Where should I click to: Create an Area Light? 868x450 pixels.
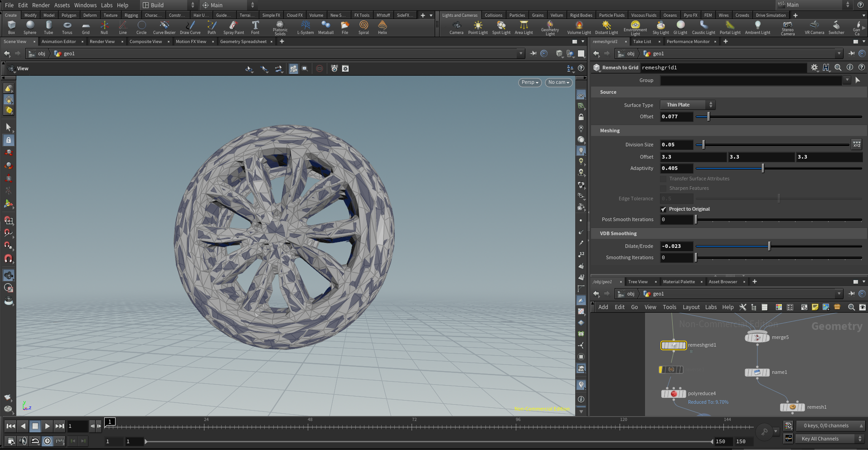pos(524,28)
